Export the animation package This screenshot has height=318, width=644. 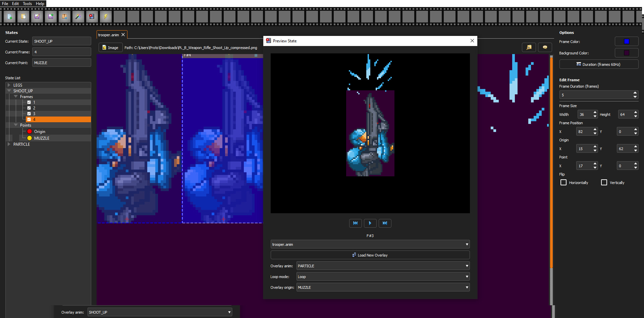64,16
